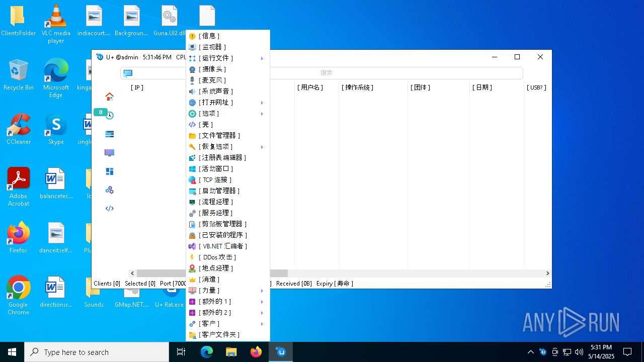
Task: Open the gears settings icon in sidebar
Action: [x=109, y=190]
